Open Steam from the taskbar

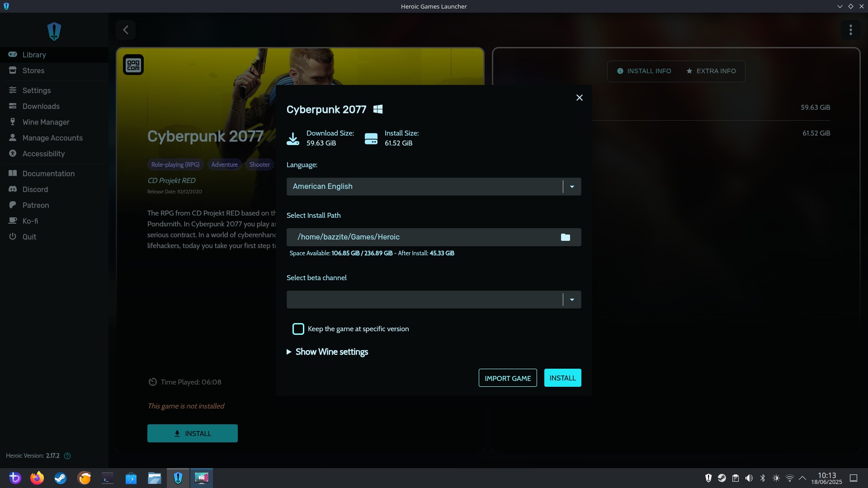(x=61, y=478)
